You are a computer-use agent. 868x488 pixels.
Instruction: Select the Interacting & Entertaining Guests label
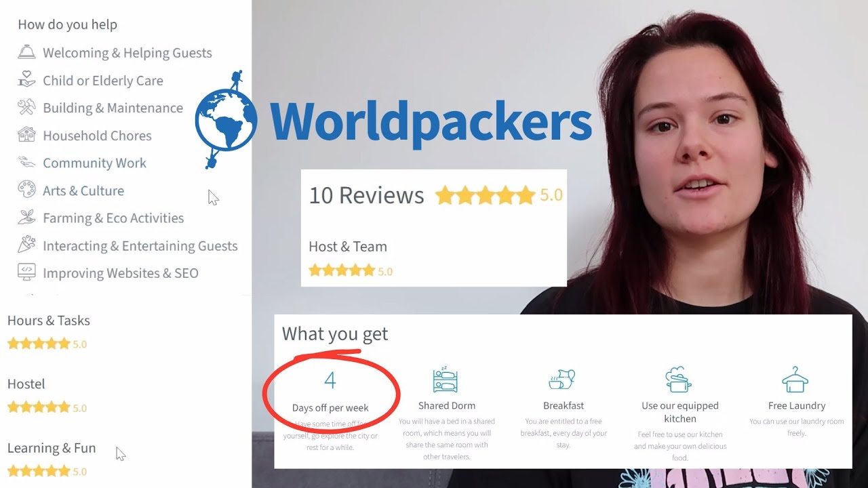coord(140,246)
